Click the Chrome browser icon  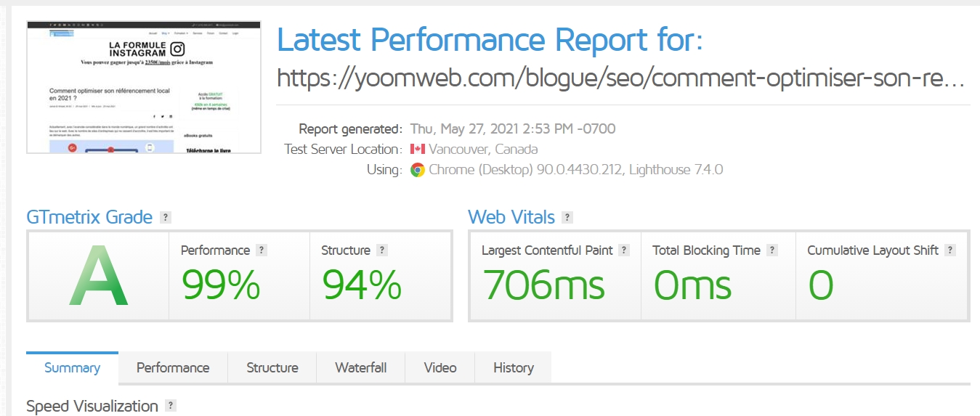point(417,170)
